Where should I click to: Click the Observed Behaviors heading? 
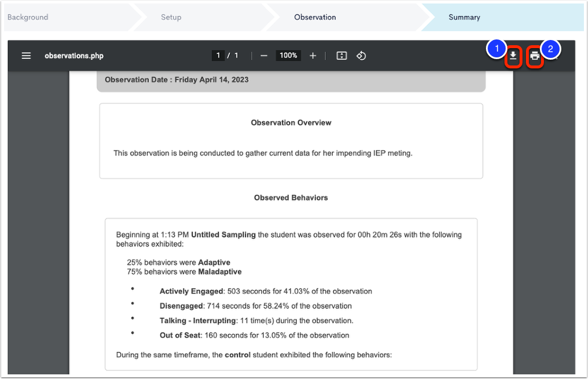291,198
